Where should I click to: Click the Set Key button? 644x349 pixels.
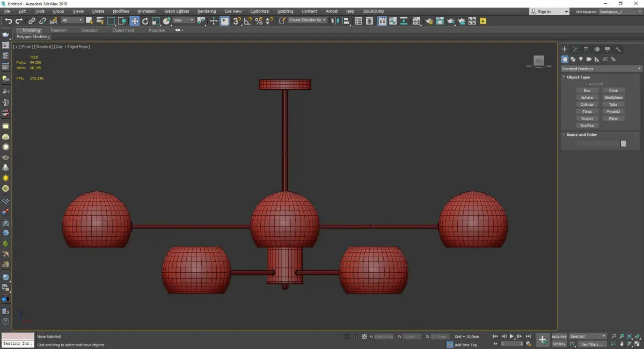(559, 344)
